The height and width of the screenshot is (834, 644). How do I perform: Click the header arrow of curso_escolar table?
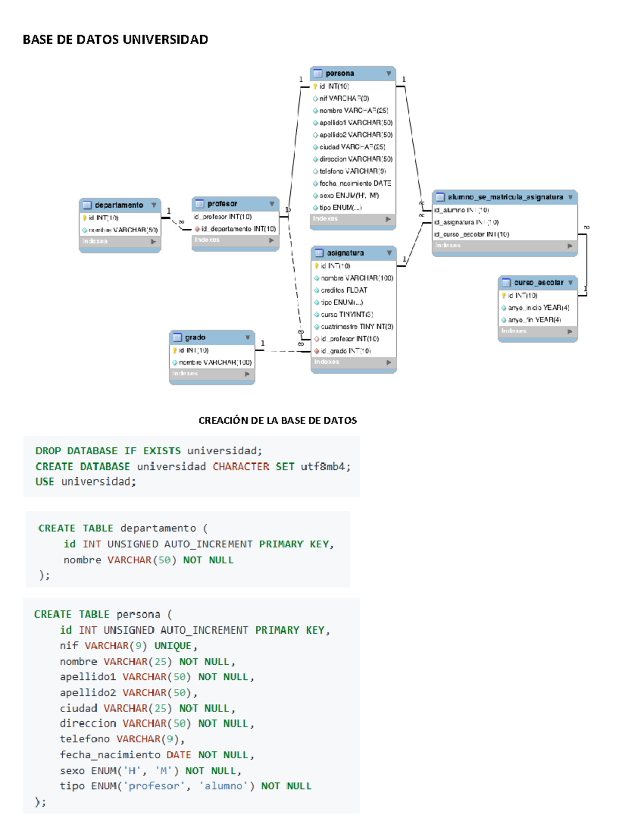(570, 282)
